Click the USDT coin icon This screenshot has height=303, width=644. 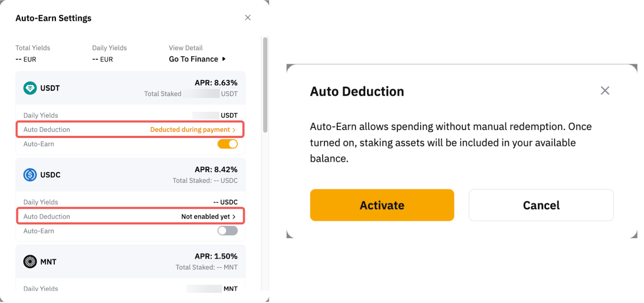click(x=30, y=88)
